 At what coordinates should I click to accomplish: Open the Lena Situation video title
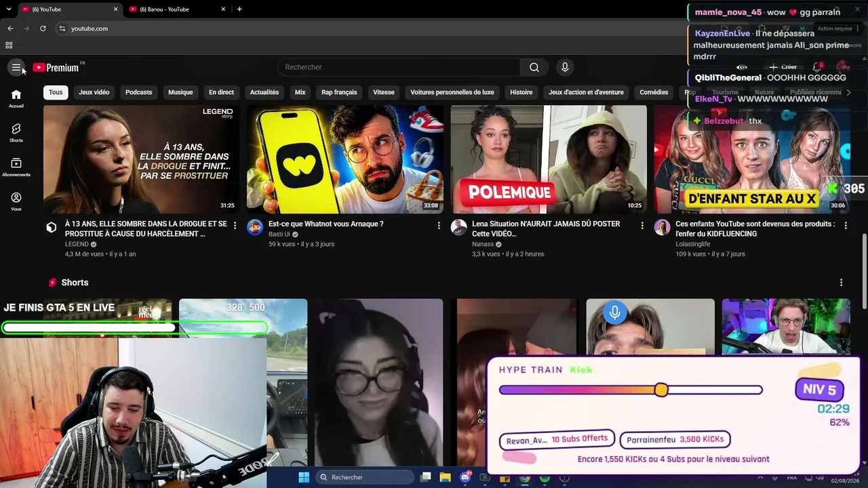click(546, 228)
